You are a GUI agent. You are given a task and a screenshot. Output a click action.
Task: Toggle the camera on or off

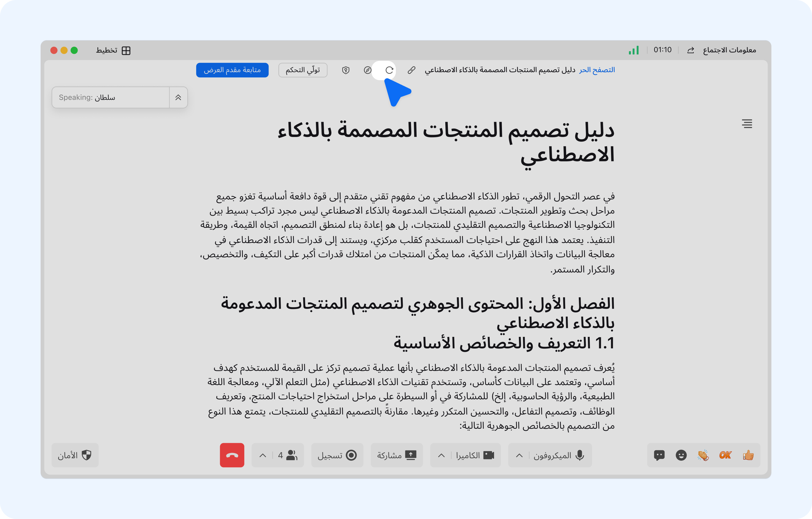coord(476,455)
